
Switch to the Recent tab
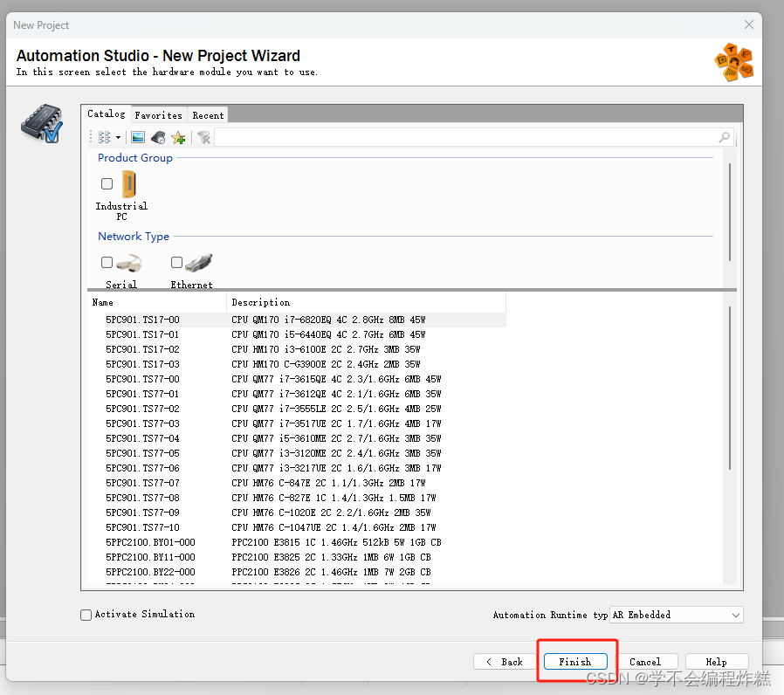(208, 115)
